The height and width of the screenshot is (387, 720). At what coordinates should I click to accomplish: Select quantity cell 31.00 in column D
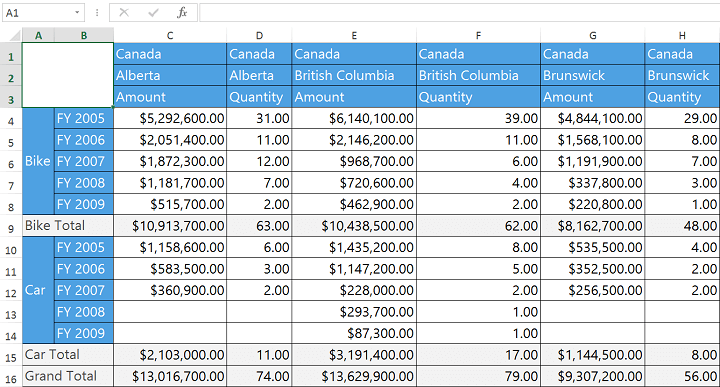click(259, 118)
